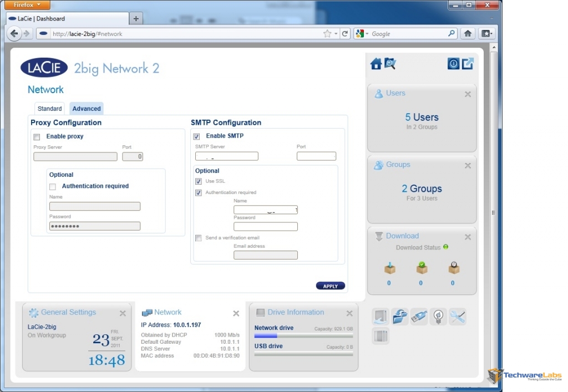The height and width of the screenshot is (392, 568).
Task: Bookmark the page with the star icon
Action: [327, 34]
